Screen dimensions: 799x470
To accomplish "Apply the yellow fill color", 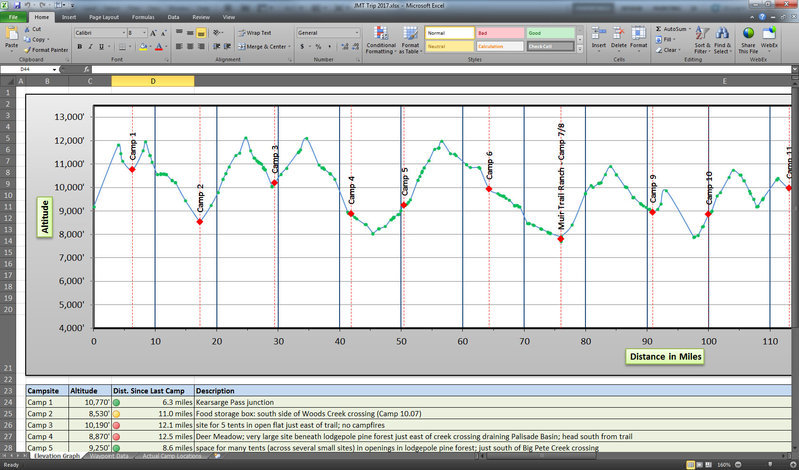I will pos(143,47).
